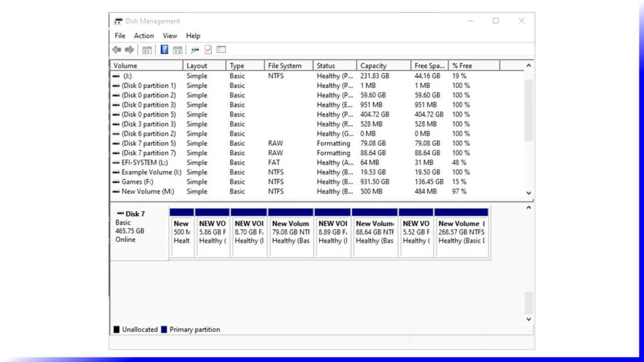
Task: Open the Action menu
Action: click(143, 36)
